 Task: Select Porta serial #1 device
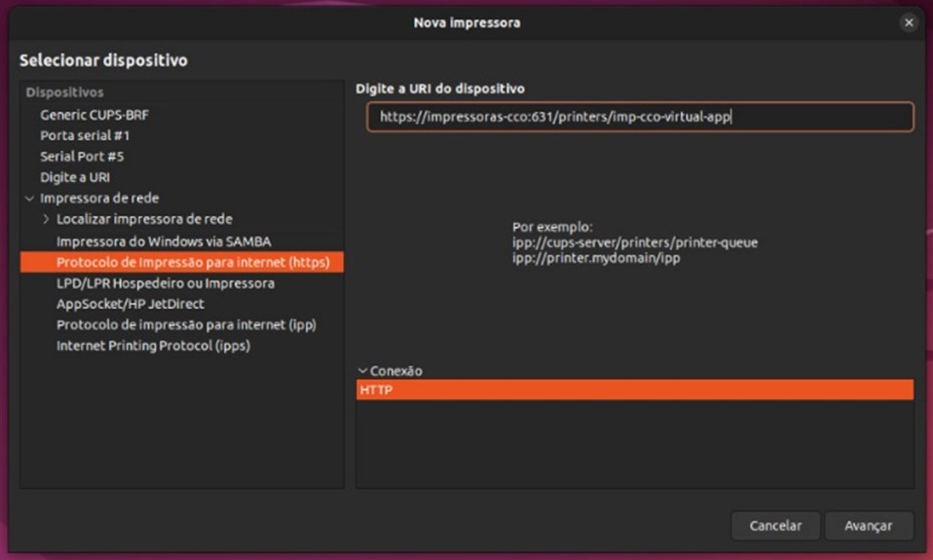85,135
